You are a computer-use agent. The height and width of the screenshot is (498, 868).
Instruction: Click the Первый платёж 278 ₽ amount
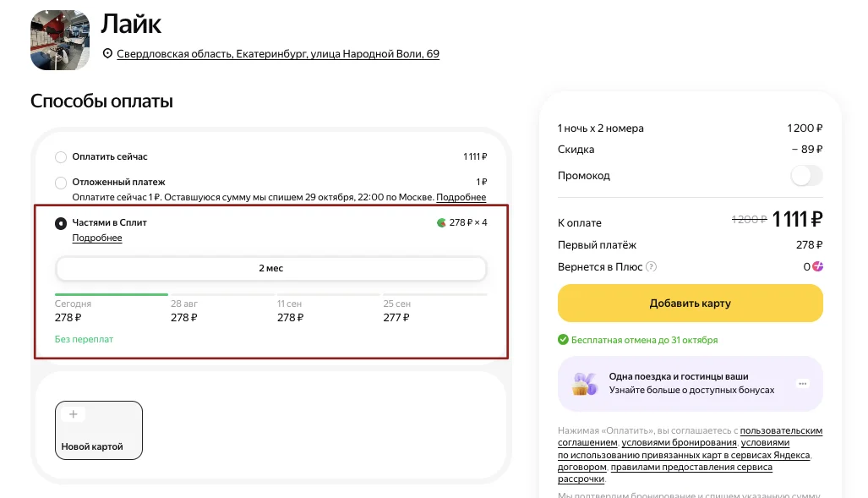point(810,245)
